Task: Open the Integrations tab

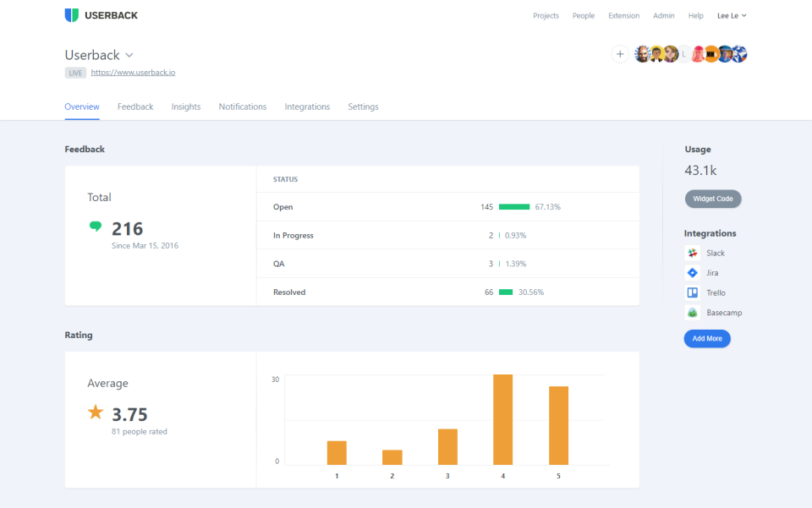Action: [x=307, y=107]
